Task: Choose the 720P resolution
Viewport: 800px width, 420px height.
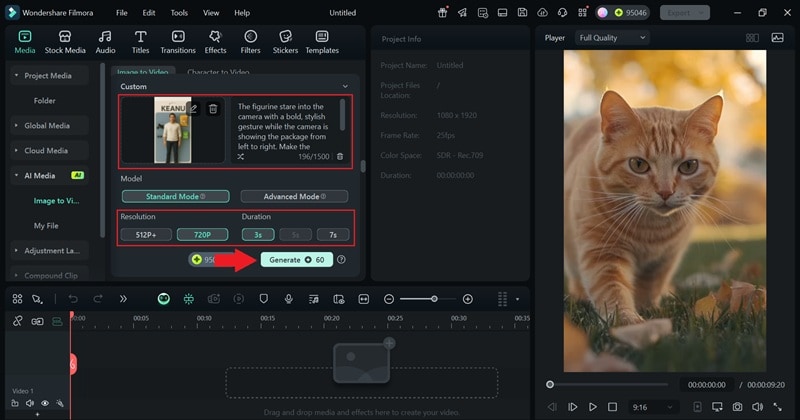Action: pyautogui.click(x=202, y=235)
